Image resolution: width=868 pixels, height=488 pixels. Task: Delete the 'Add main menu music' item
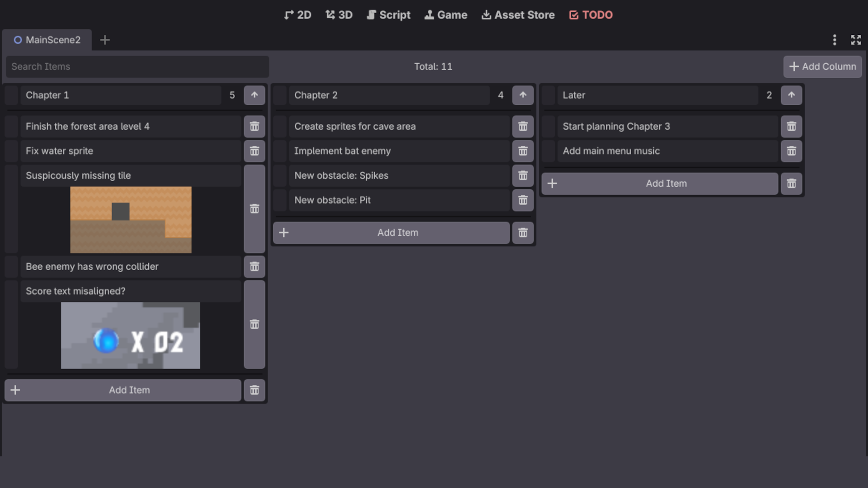tap(792, 151)
